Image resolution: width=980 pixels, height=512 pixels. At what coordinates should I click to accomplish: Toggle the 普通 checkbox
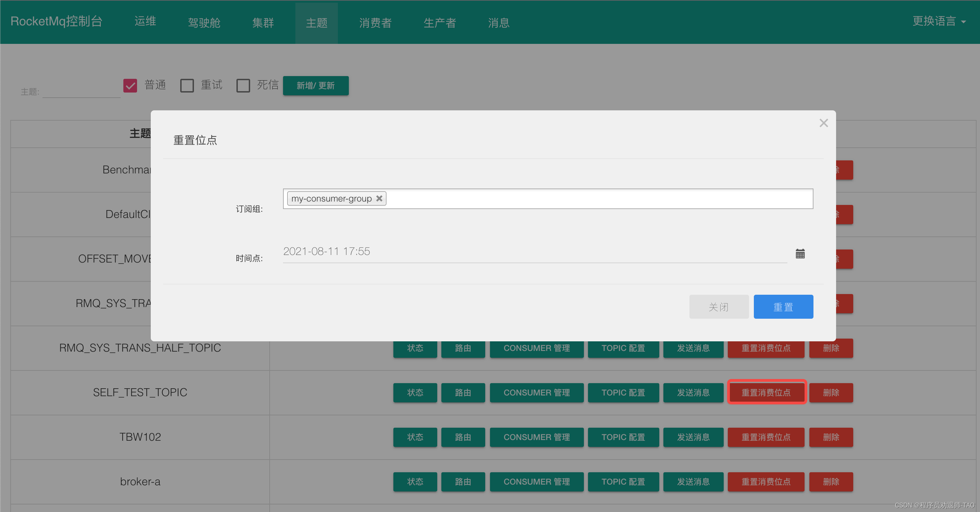pyautogui.click(x=130, y=85)
